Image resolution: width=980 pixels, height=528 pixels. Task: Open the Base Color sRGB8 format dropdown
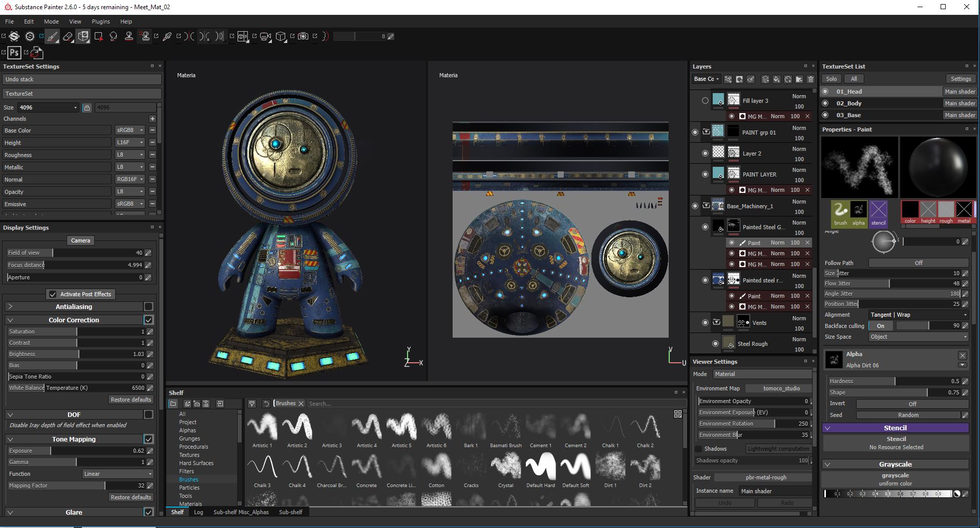point(130,130)
